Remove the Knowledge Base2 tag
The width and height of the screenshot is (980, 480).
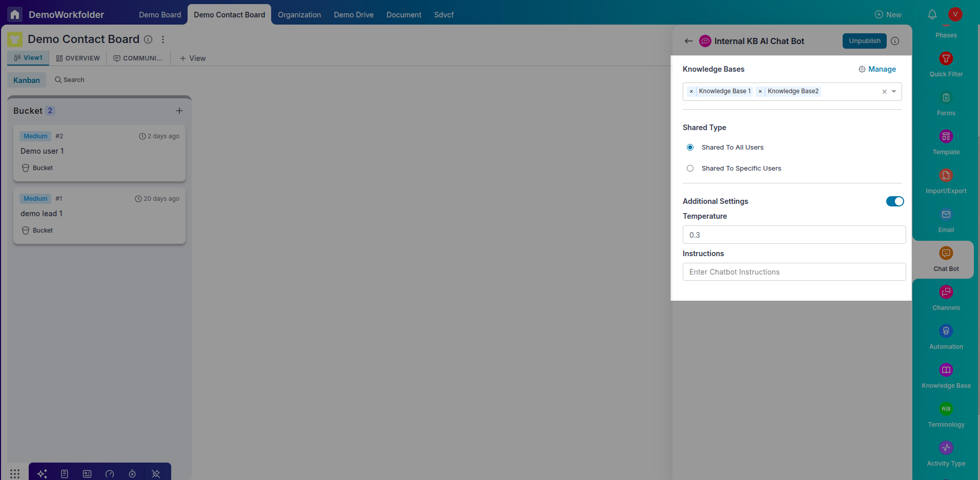coord(760,91)
